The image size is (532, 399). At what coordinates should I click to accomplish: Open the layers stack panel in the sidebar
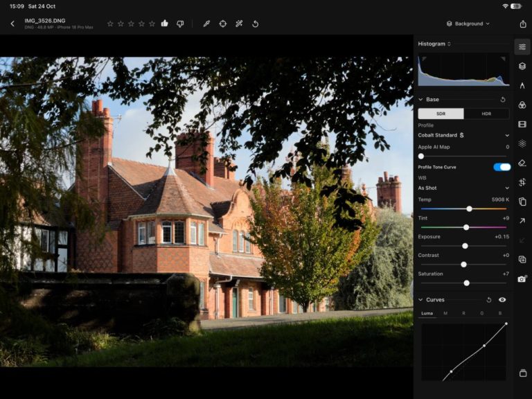(x=522, y=66)
